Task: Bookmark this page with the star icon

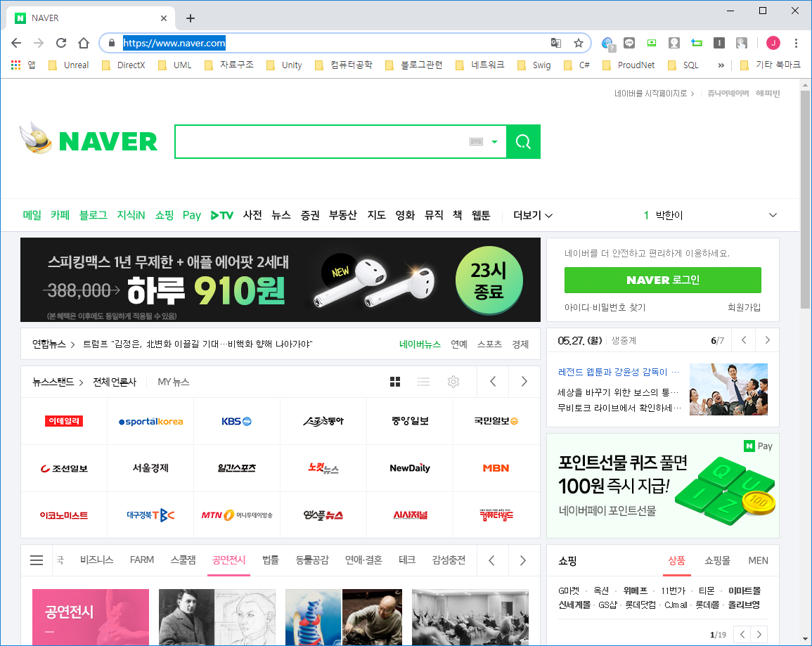Action: (579, 43)
